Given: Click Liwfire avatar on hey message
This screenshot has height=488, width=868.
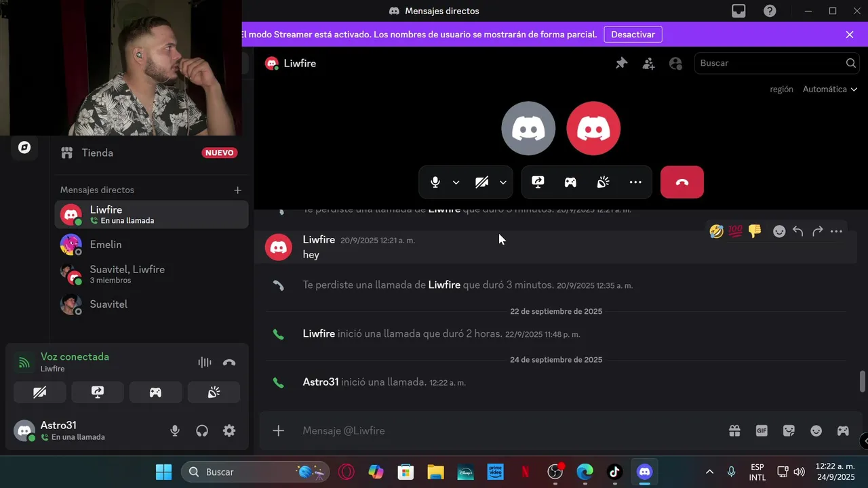Looking at the screenshot, I should pyautogui.click(x=278, y=247).
